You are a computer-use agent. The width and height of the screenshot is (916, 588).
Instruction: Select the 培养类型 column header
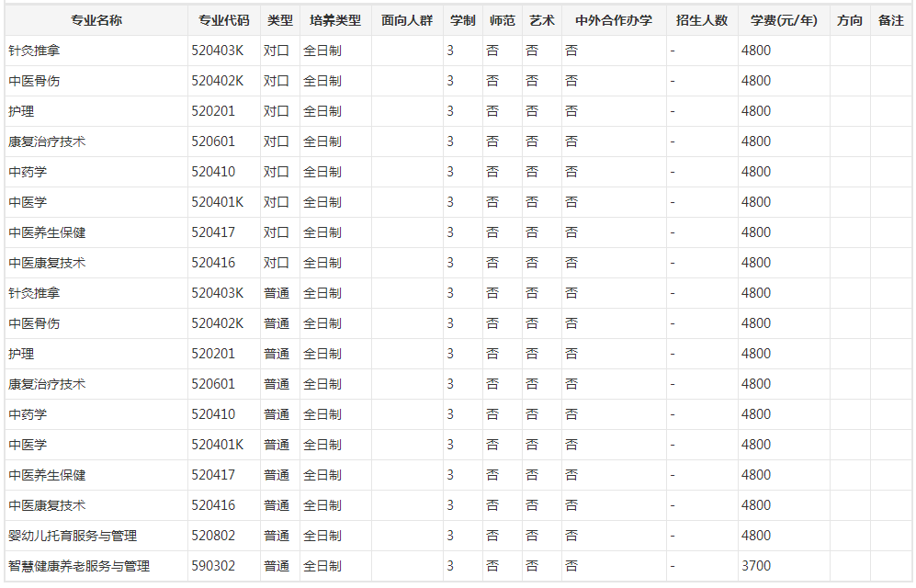(335, 20)
